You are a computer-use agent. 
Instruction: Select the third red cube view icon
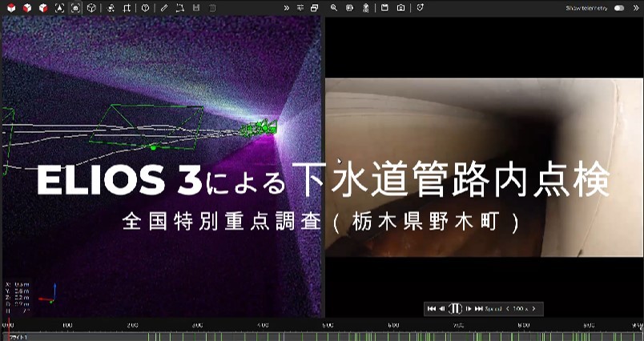click(x=42, y=8)
